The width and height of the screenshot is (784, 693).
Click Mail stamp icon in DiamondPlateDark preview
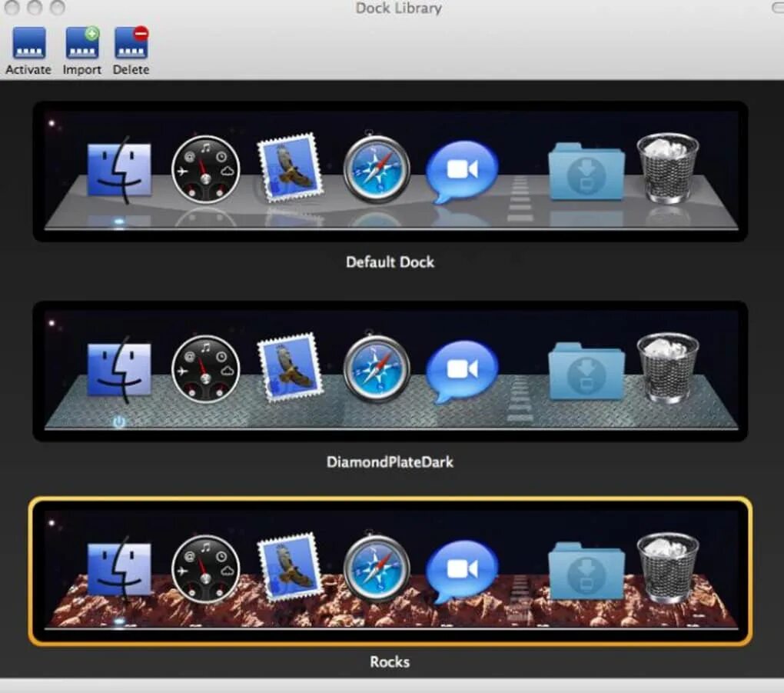290,367
